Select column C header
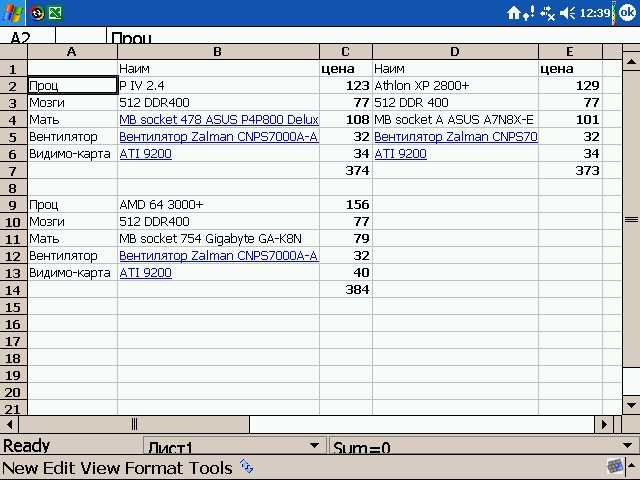Screen dimensions: 640x480 click(346, 51)
